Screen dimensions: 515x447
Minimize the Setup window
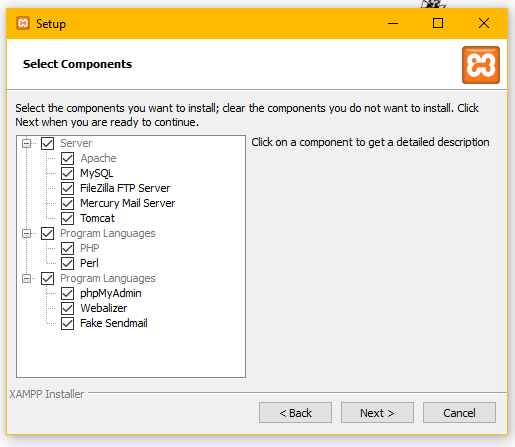393,23
